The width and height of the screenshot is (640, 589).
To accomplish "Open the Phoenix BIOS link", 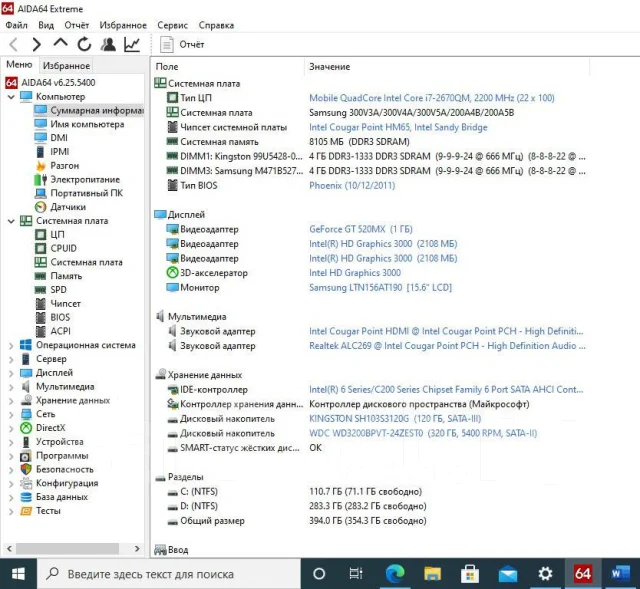I will click(x=352, y=186).
